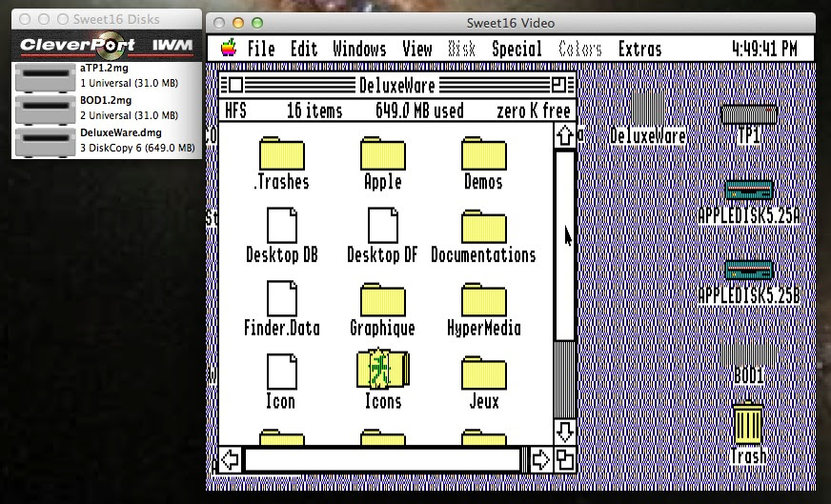Click the '16 items' header text
The height and width of the screenshot is (504, 831).
(x=314, y=111)
